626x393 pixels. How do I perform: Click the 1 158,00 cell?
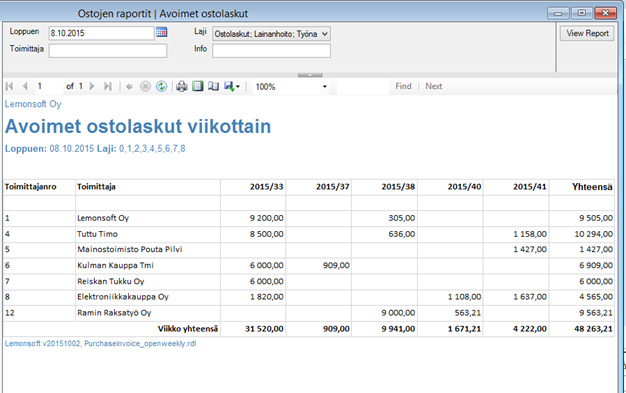(x=530, y=234)
